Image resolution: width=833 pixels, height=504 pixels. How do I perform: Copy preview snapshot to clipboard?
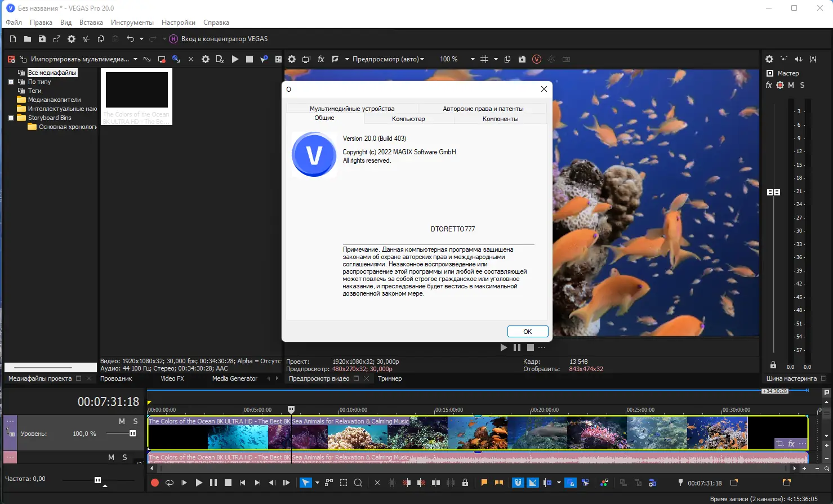coord(507,59)
